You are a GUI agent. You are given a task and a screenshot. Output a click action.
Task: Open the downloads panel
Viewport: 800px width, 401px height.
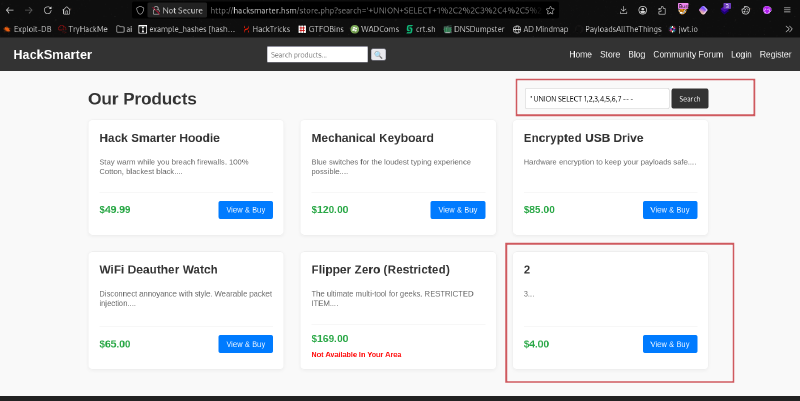[623, 10]
